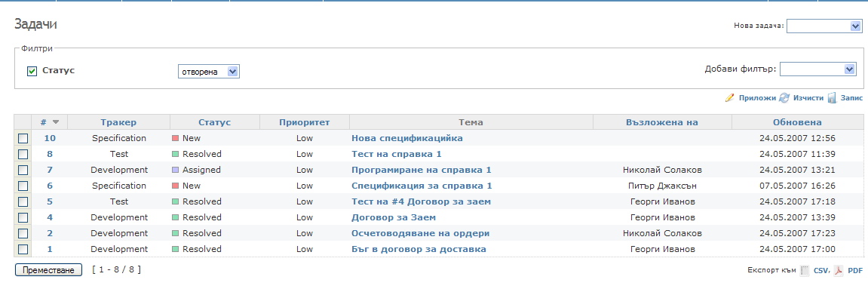Screen dimensions: 868x289
Task: Click the Приложи link
Action: (757, 98)
